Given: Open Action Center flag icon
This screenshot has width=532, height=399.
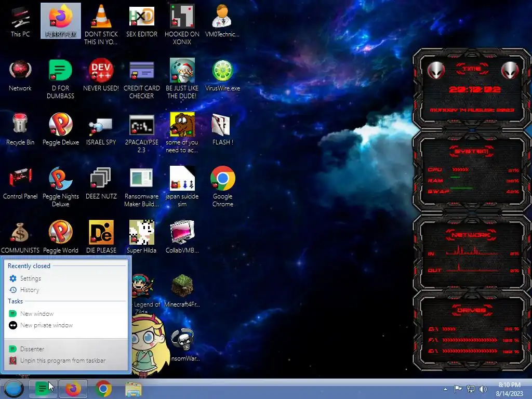Looking at the screenshot, I should pos(458,389).
